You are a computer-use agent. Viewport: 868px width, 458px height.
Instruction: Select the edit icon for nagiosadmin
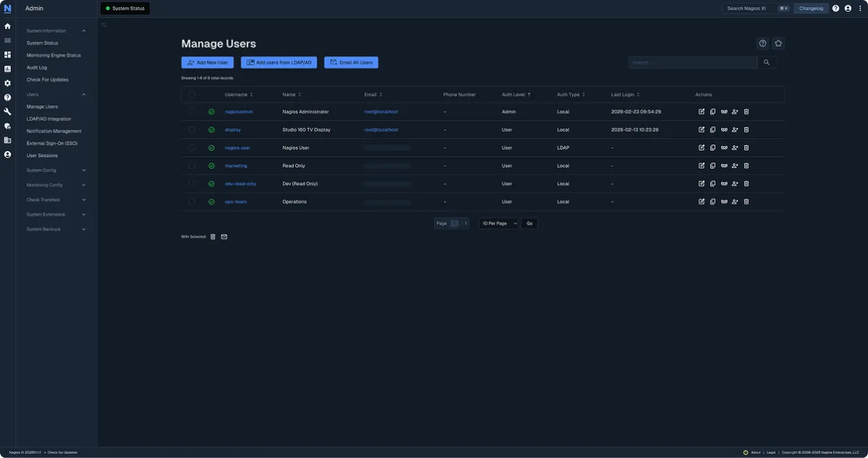(700, 111)
